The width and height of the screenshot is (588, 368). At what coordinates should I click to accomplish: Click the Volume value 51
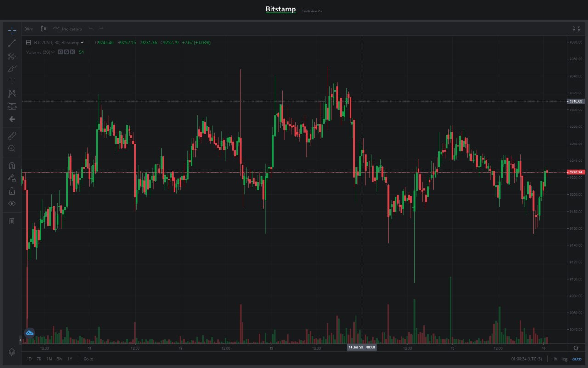pyautogui.click(x=81, y=52)
